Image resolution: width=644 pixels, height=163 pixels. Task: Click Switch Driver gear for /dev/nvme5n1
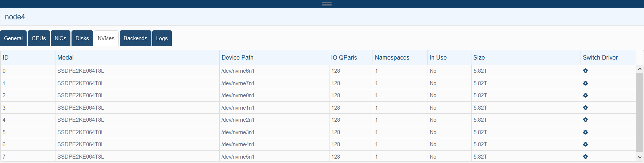(x=585, y=157)
